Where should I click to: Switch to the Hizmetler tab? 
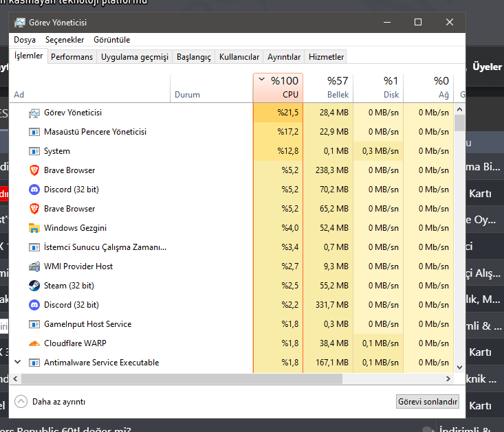click(326, 57)
